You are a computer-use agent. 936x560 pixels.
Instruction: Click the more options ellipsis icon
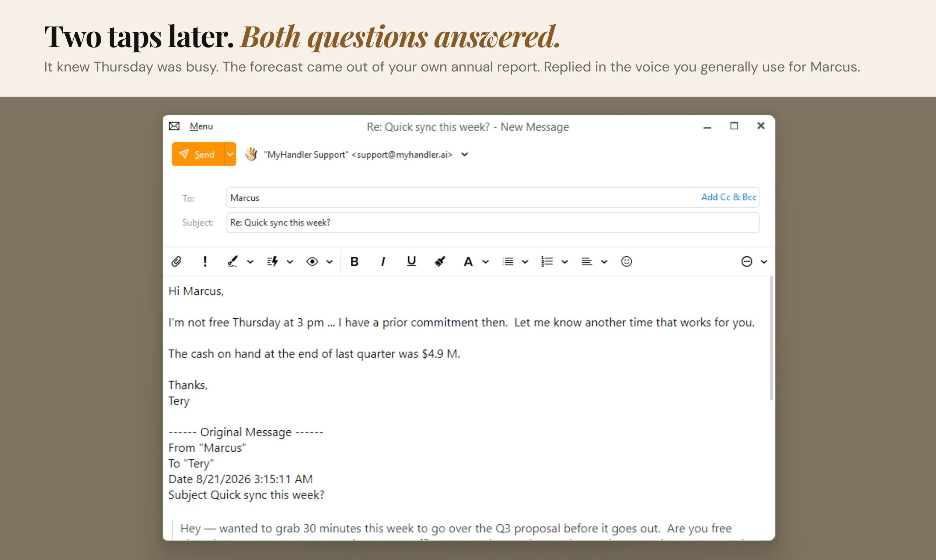pyautogui.click(x=747, y=262)
